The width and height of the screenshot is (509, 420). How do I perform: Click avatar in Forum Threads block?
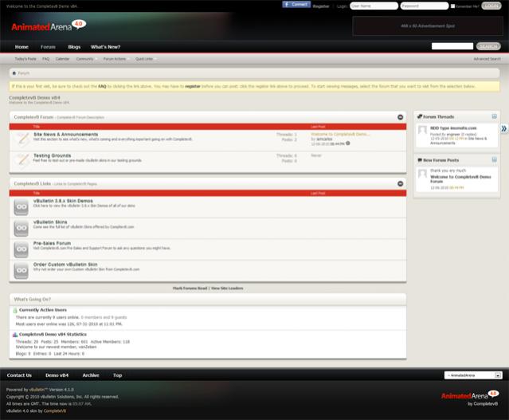[x=422, y=130]
